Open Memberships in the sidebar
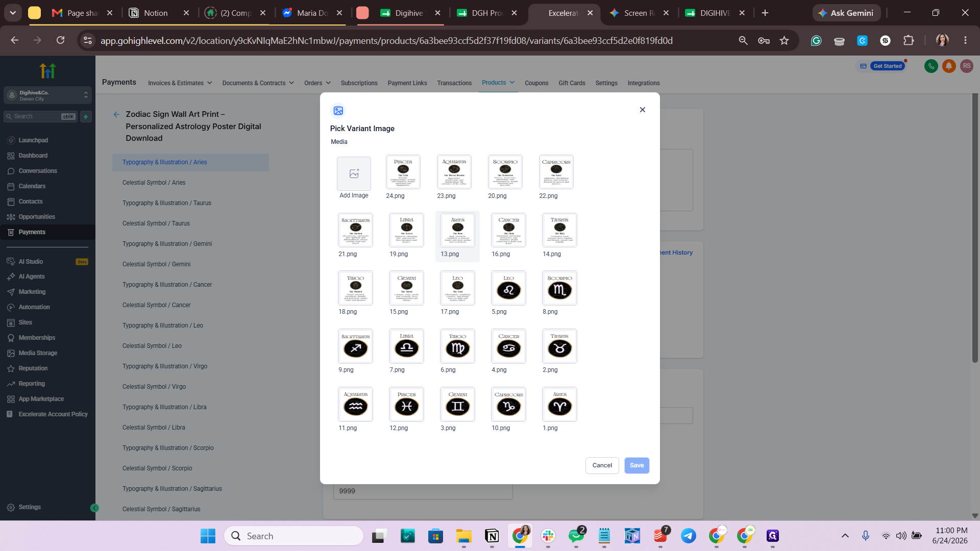980x551 pixels. (36, 338)
